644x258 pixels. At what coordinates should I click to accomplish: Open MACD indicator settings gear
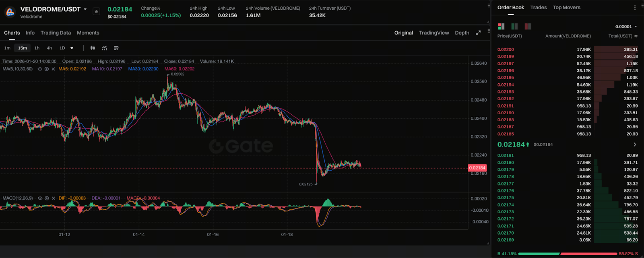pos(47,198)
